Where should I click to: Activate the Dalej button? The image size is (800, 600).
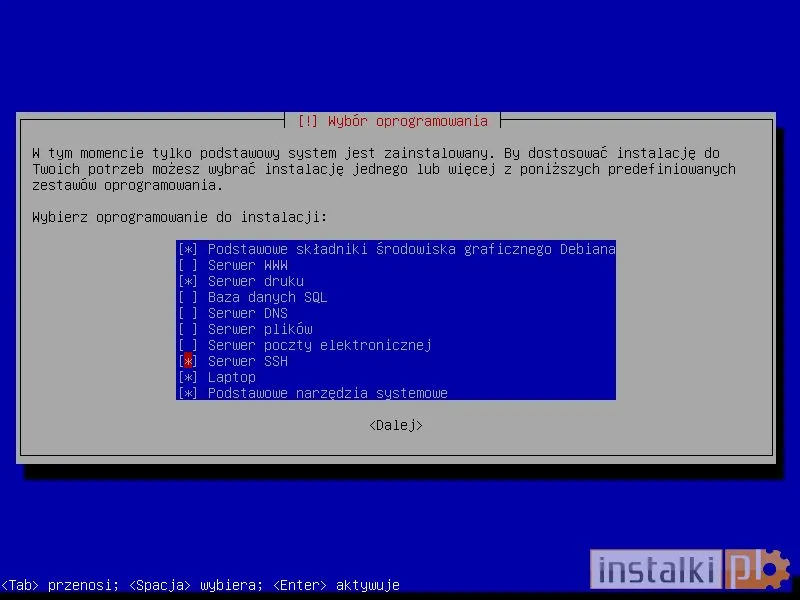[397, 424]
